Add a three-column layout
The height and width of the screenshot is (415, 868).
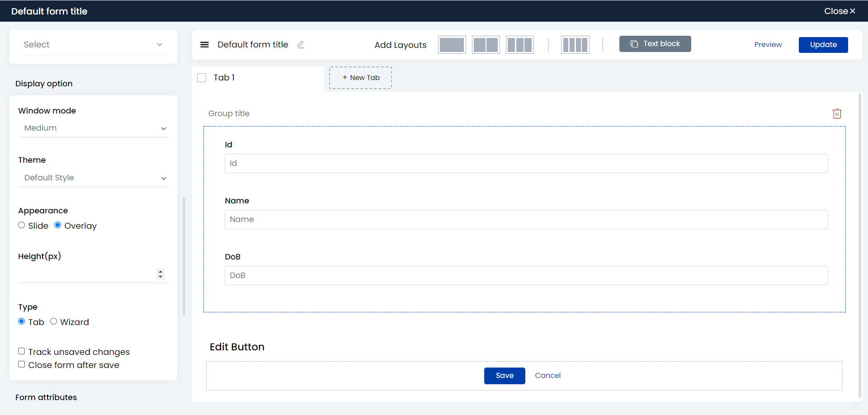pyautogui.click(x=519, y=45)
